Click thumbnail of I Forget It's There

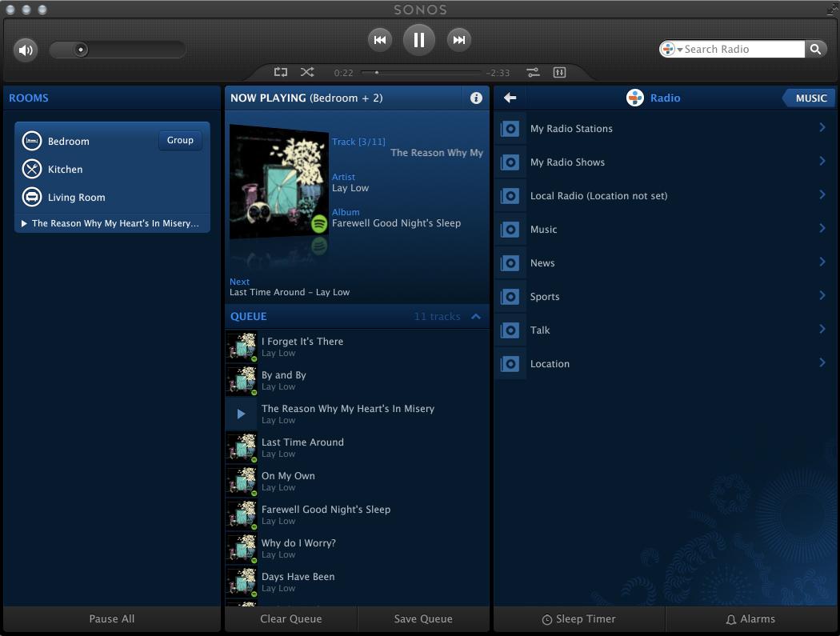(x=242, y=346)
